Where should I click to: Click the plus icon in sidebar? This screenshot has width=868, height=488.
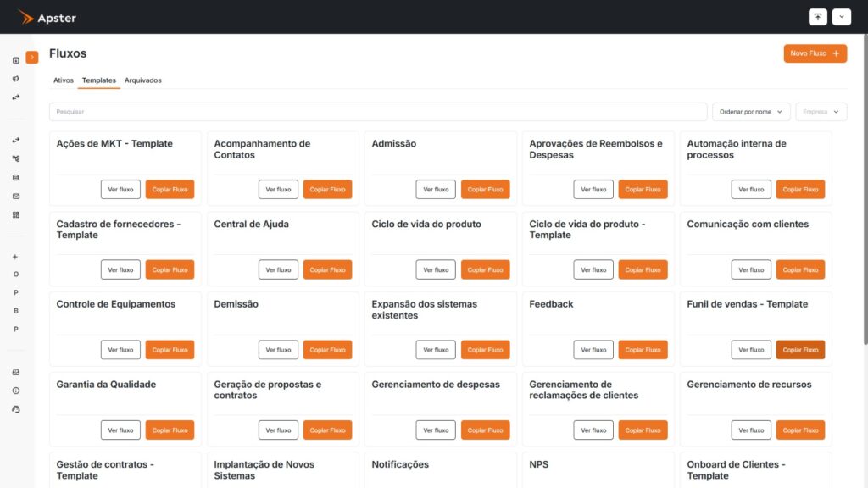pyautogui.click(x=15, y=257)
